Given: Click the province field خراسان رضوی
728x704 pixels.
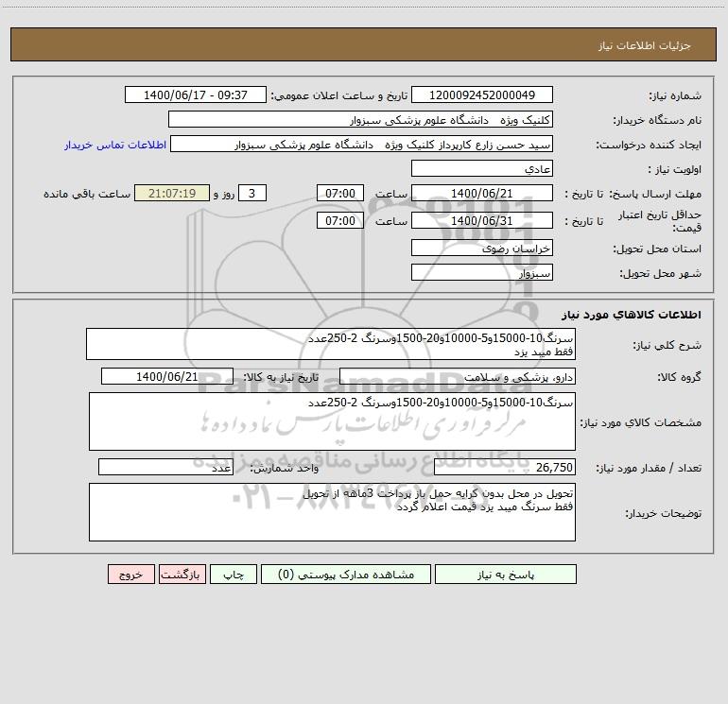Looking at the screenshot, I should pos(482,248).
